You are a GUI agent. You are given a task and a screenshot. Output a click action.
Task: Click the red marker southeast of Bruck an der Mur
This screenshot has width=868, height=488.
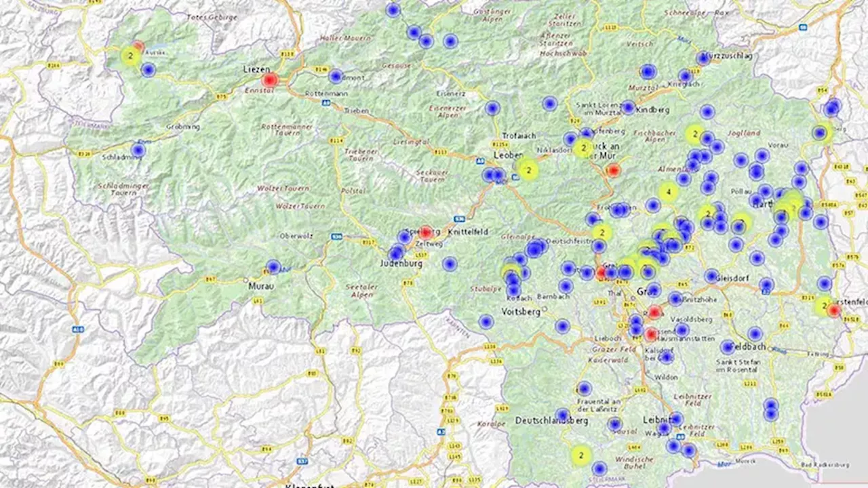pos(613,170)
